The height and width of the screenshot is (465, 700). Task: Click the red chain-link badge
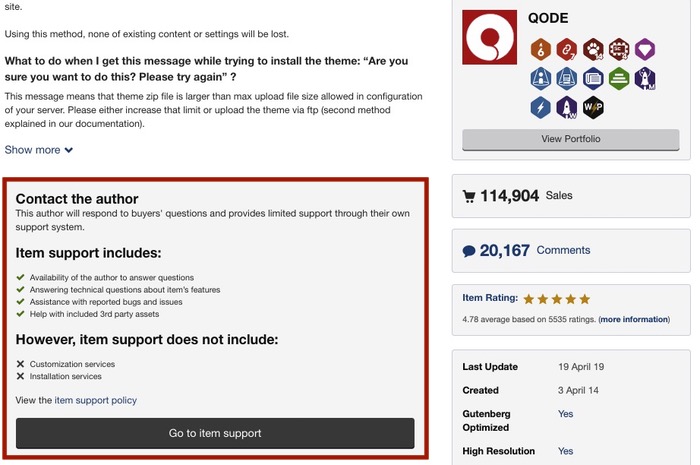567,49
